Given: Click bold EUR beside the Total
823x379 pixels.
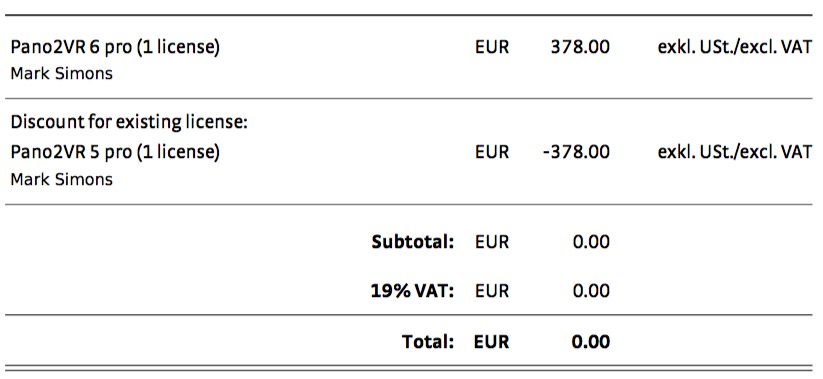Looking at the screenshot, I should (x=492, y=342).
